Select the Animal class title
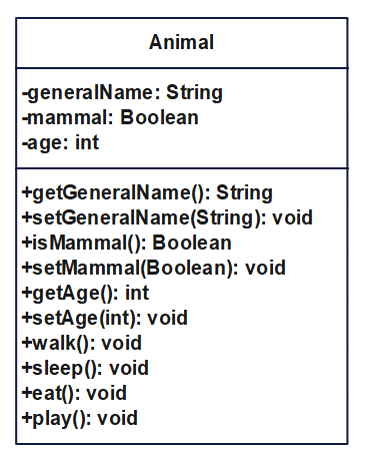370x464 pixels. coord(181,42)
